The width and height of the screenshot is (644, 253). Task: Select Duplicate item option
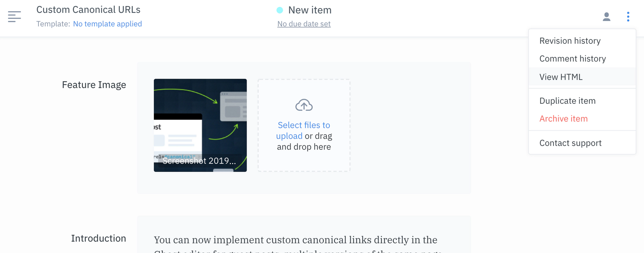coord(567,101)
